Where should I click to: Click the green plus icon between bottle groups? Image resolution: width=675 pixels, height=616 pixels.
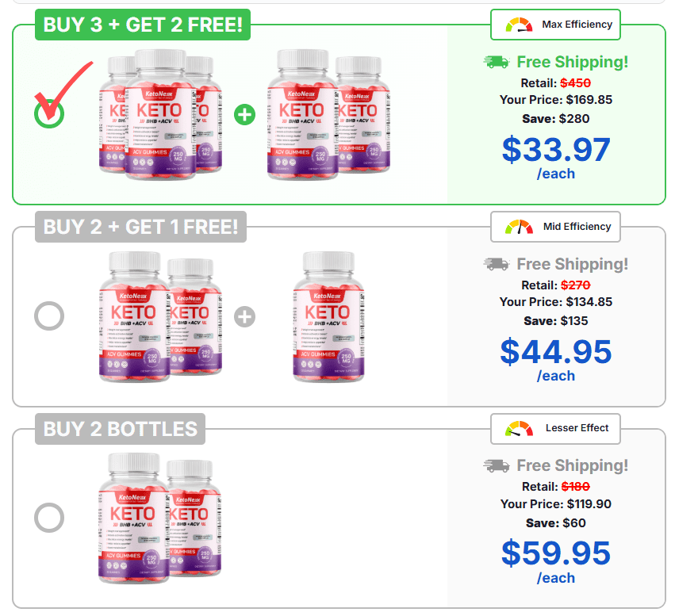[244, 115]
